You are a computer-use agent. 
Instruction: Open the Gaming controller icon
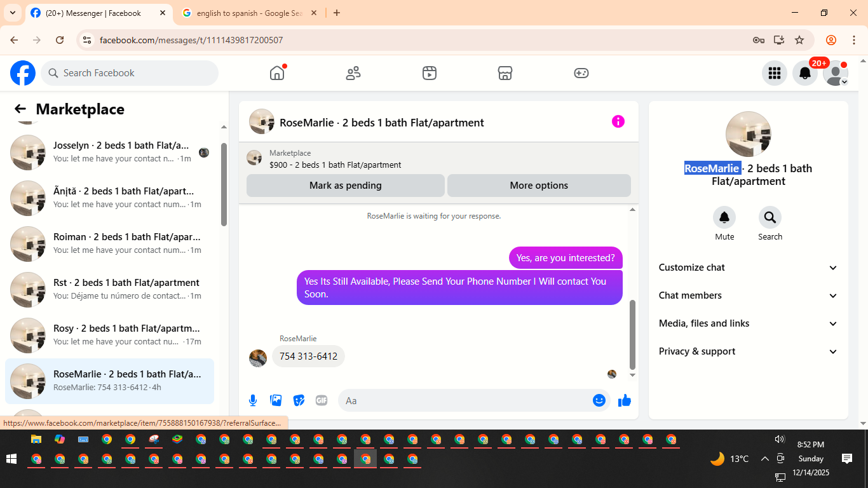[x=581, y=73]
